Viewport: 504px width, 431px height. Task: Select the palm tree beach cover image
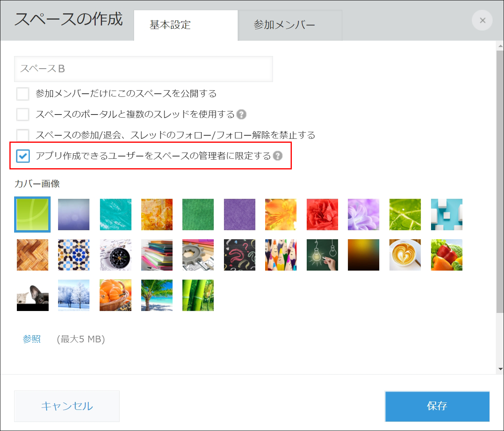pos(156,295)
